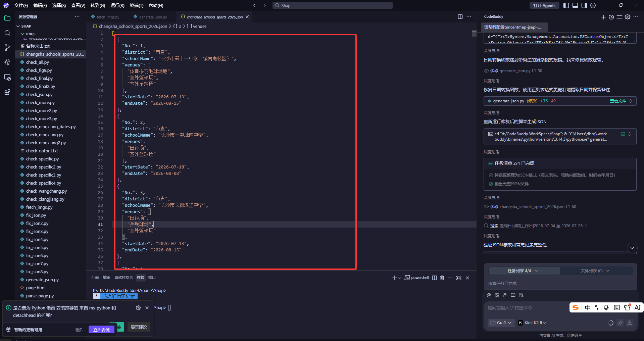Toggle the primary side bar
The image size is (644, 341).
click(566, 5)
